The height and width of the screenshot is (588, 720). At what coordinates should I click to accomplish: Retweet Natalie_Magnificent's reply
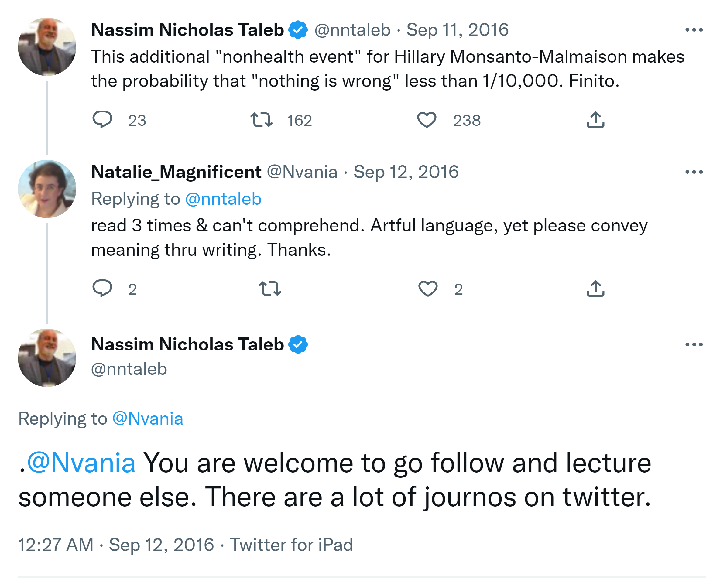pyautogui.click(x=270, y=289)
